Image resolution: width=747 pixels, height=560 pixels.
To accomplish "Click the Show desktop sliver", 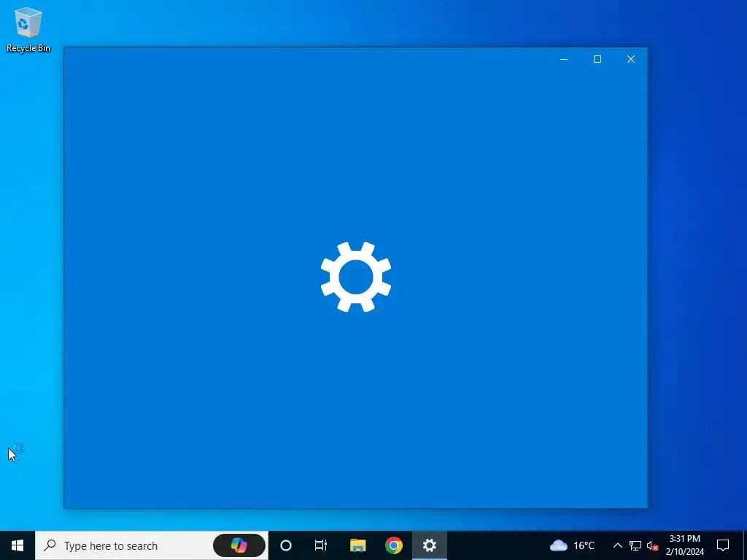I will pyautogui.click(x=745, y=545).
